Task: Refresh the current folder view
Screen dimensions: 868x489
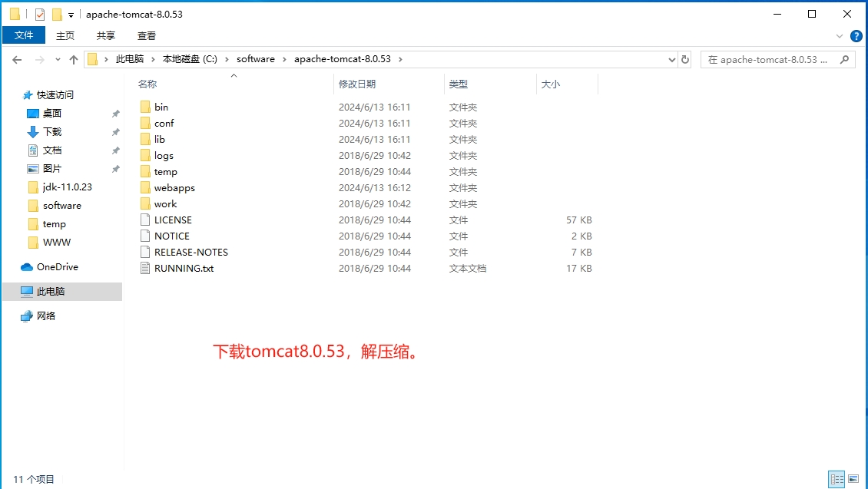Action: pos(684,59)
